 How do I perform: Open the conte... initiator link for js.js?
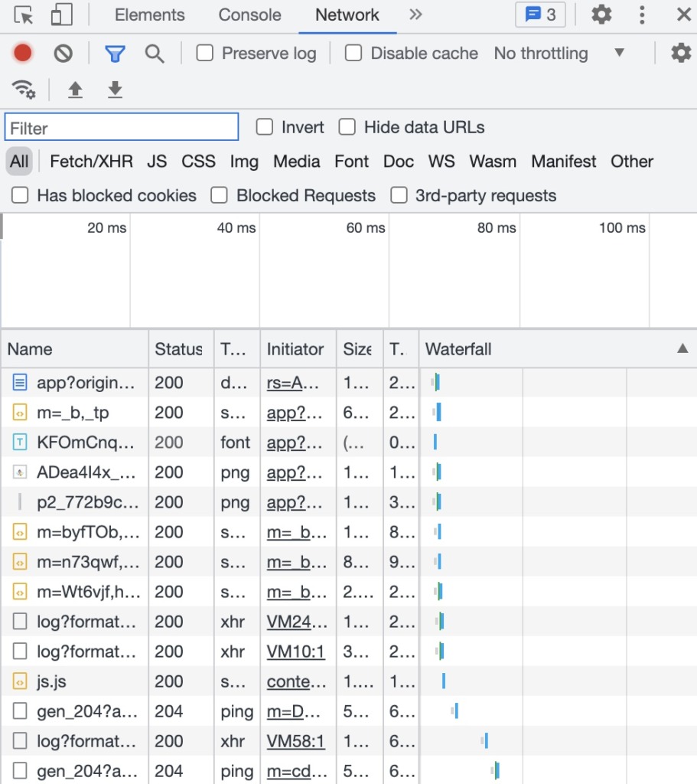coord(296,681)
